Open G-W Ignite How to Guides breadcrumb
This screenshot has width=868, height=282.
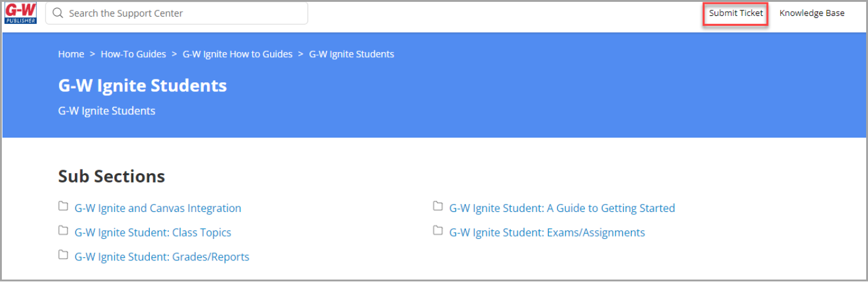[x=238, y=54]
